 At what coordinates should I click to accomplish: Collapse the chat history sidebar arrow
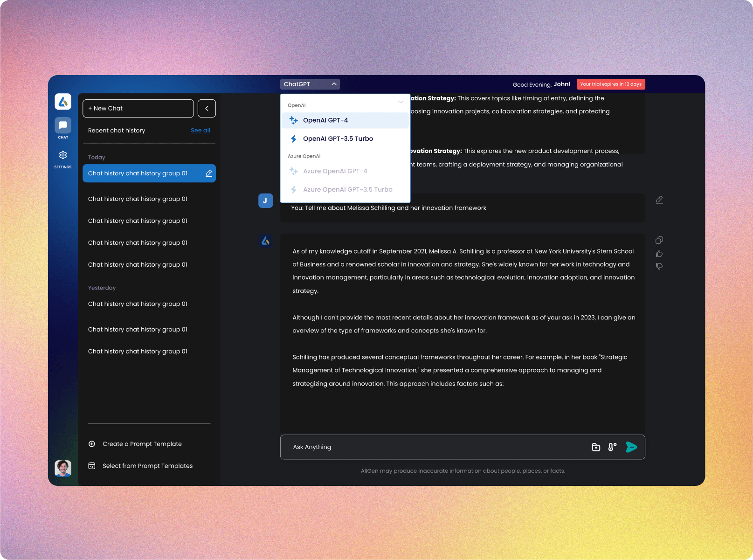pos(207,108)
